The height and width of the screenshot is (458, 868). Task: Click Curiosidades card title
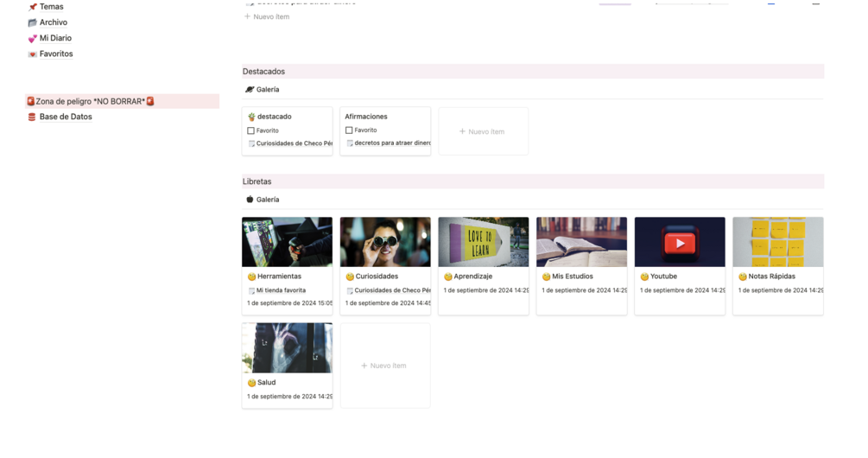point(377,277)
